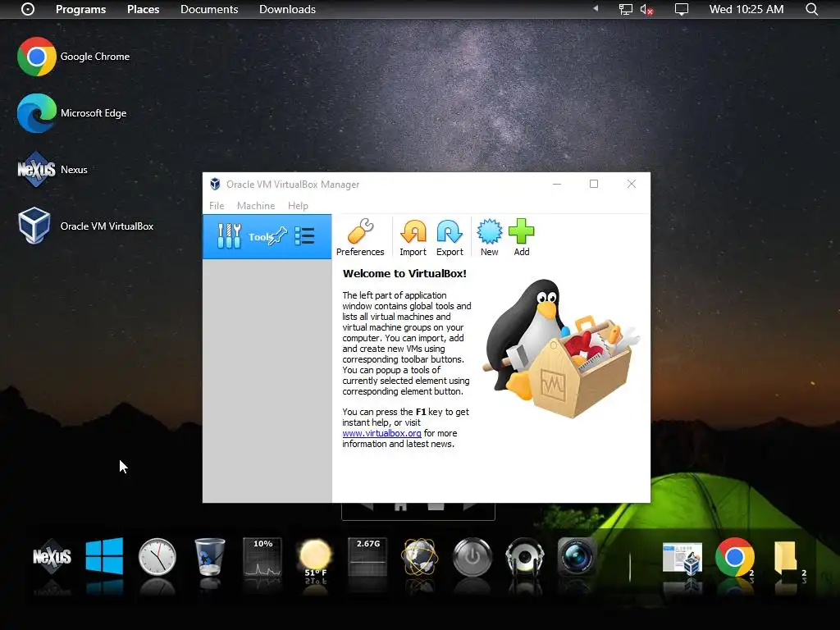Click the Chrome icon in the dock
This screenshot has height=630, width=840.
coord(734,557)
